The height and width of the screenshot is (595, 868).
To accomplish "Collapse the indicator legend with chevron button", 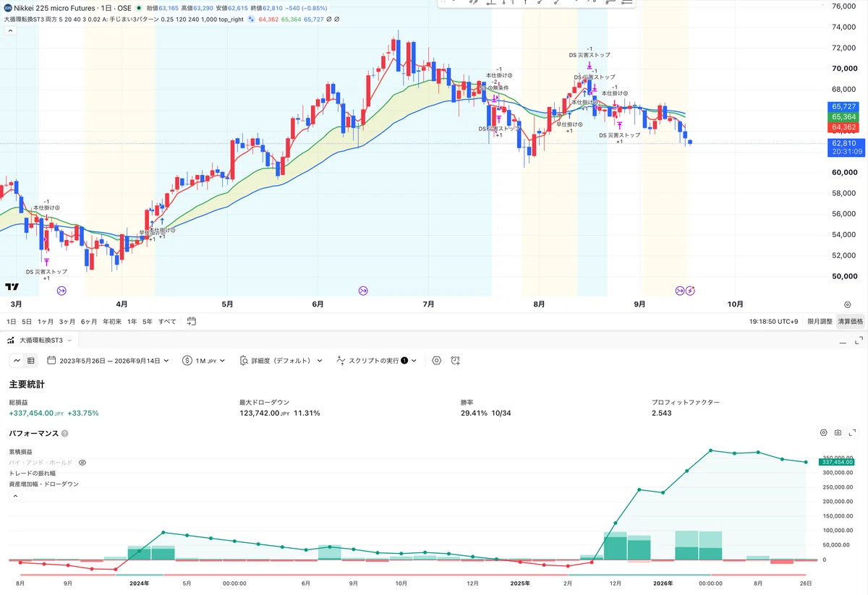I will (11, 31).
